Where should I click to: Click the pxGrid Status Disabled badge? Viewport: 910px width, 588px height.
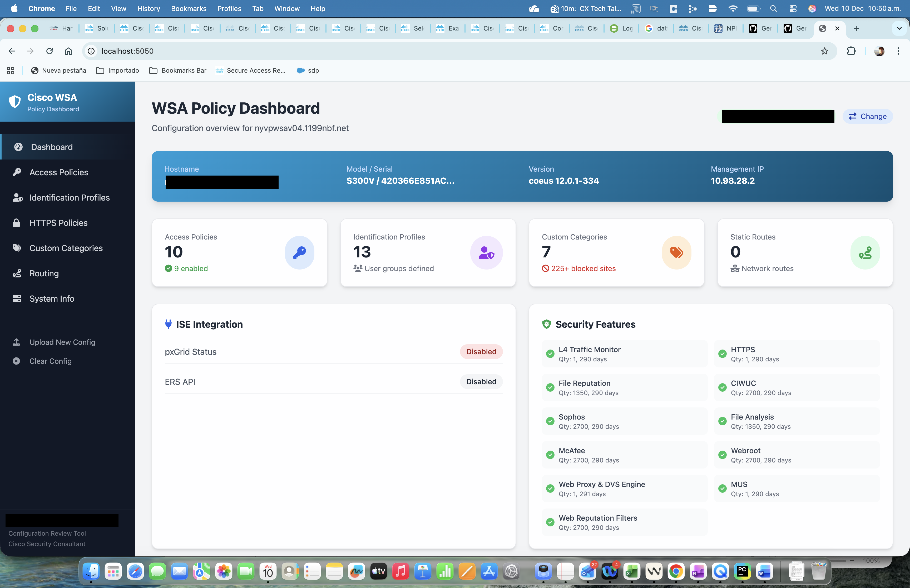[481, 352]
